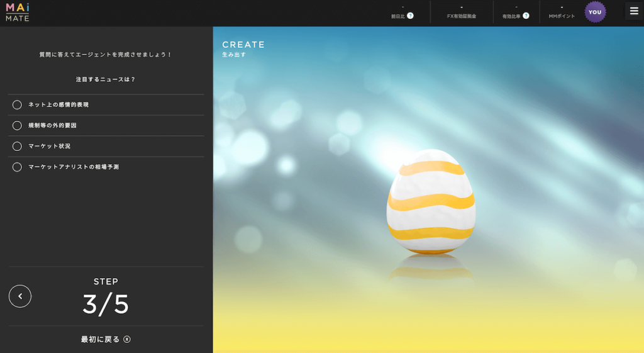This screenshot has height=353, width=644.
Task: Click the MMポイント label in header
Action: click(x=562, y=16)
